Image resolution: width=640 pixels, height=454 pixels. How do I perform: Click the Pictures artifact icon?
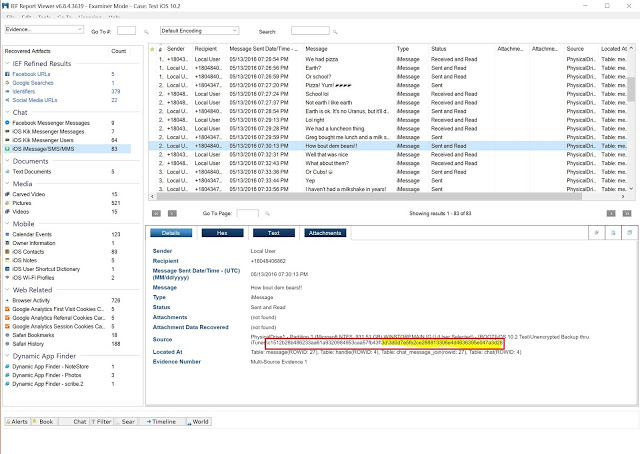coord(7,203)
